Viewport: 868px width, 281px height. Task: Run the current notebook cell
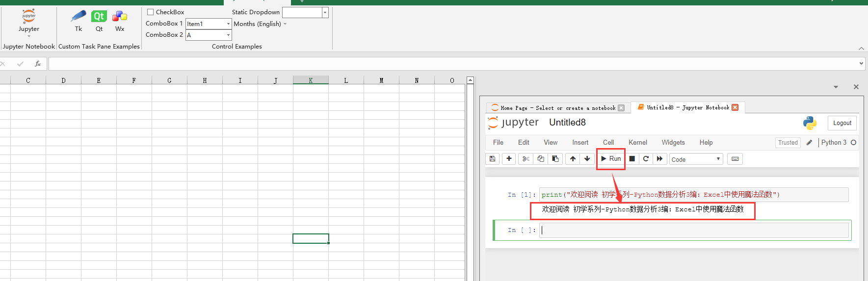(611, 159)
